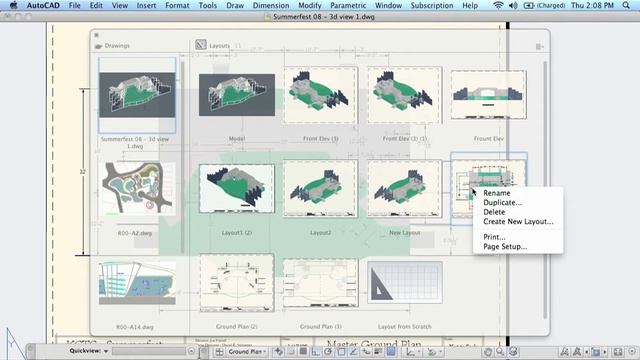This screenshot has height=360, width=640.
Task: Toggle Object snap tracking in status bar
Action: pyautogui.click(x=353, y=351)
